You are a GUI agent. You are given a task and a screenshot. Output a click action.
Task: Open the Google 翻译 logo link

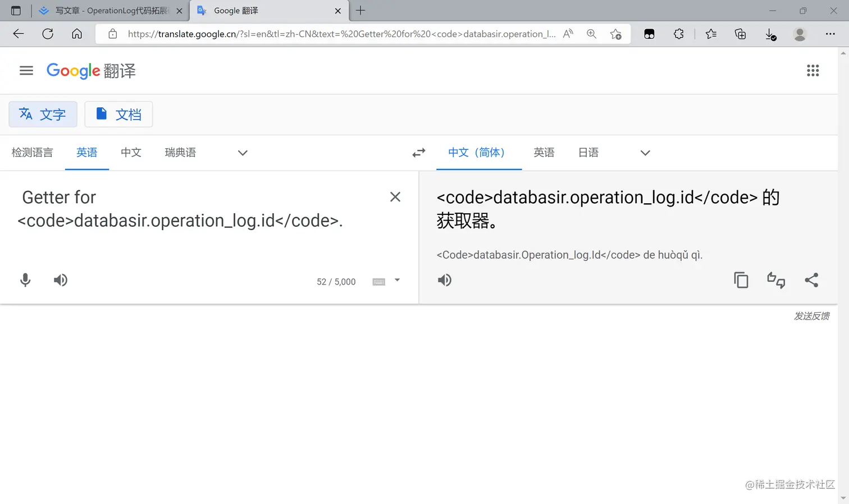tap(91, 71)
